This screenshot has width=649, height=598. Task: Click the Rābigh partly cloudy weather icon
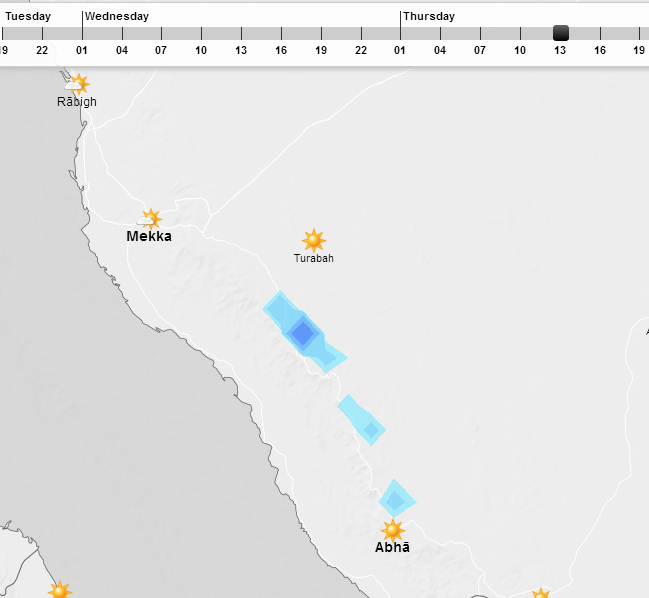point(77,84)
